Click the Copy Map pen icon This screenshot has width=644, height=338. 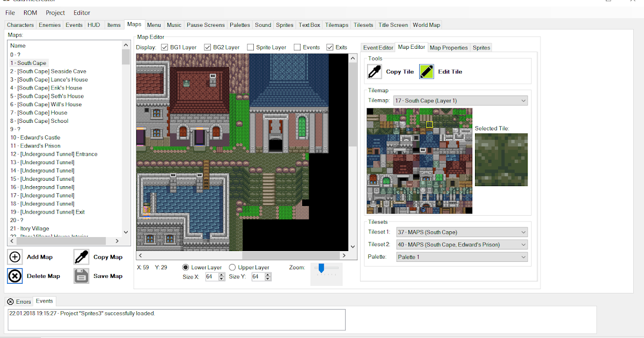[x=82, y=257]
